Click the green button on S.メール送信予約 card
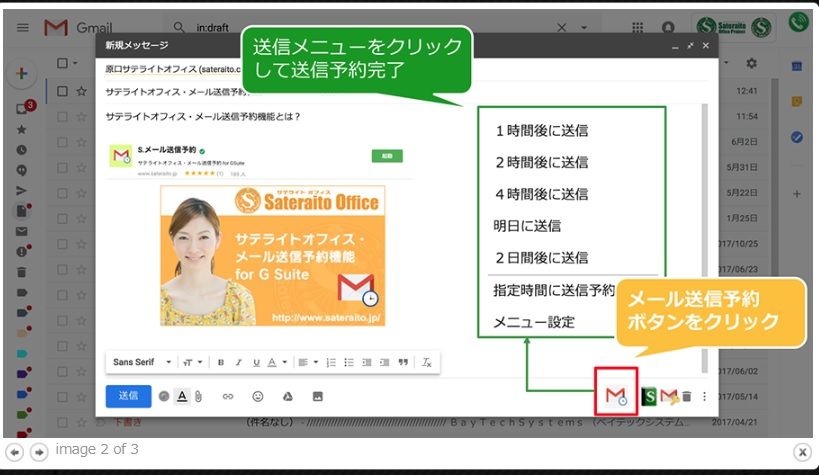This screenshot has height=475, width=819. coord(387,156)
